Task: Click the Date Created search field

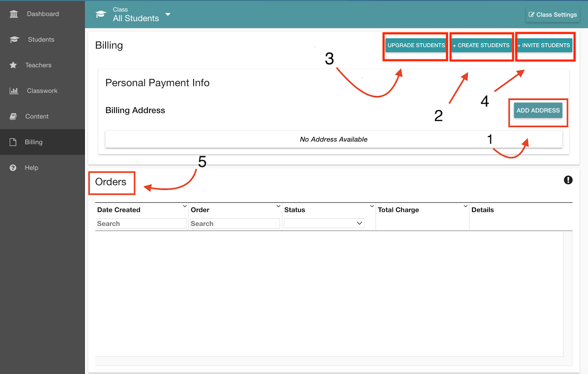Action: point(141,223)
